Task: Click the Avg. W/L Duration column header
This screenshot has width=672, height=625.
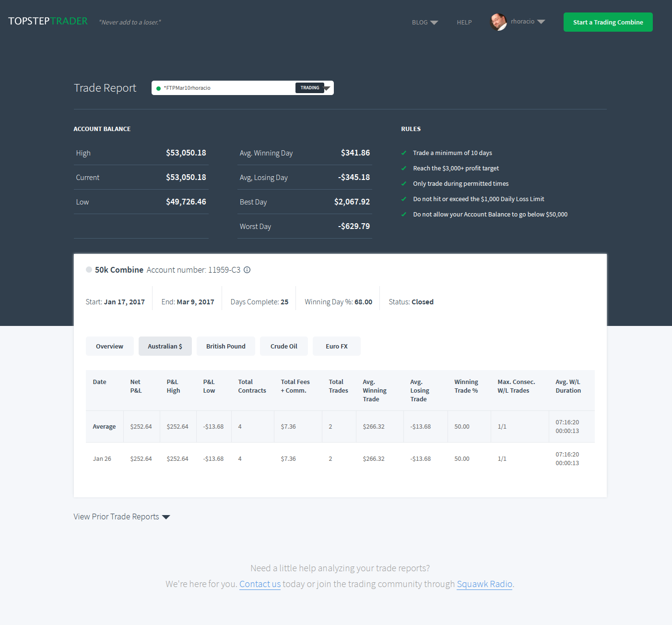Action: point(568,386)
